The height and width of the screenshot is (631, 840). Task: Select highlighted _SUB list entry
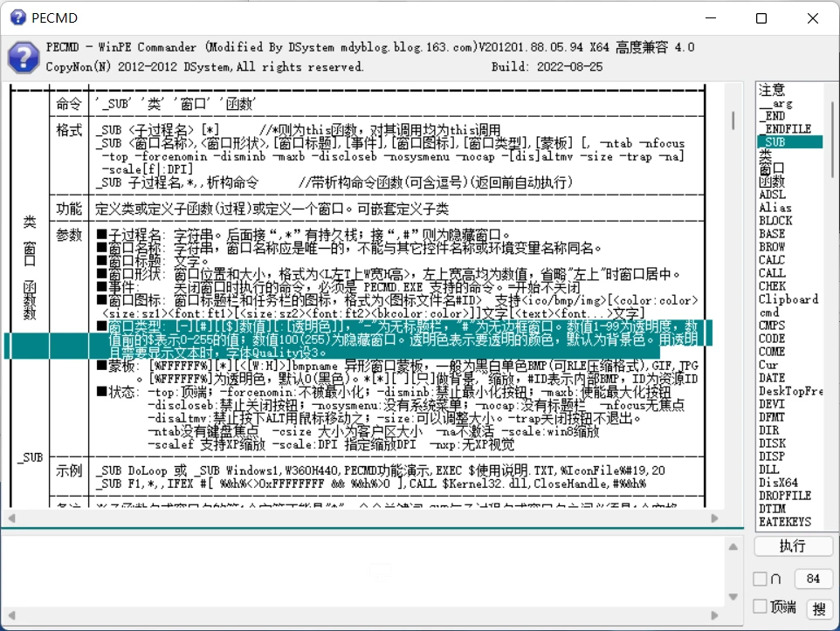(x=789, y=142)
